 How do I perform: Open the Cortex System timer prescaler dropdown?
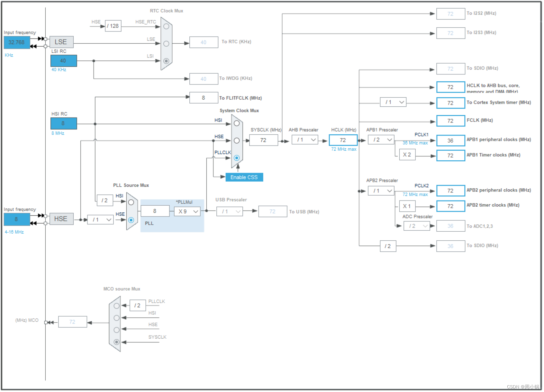(x=393, y=102)
